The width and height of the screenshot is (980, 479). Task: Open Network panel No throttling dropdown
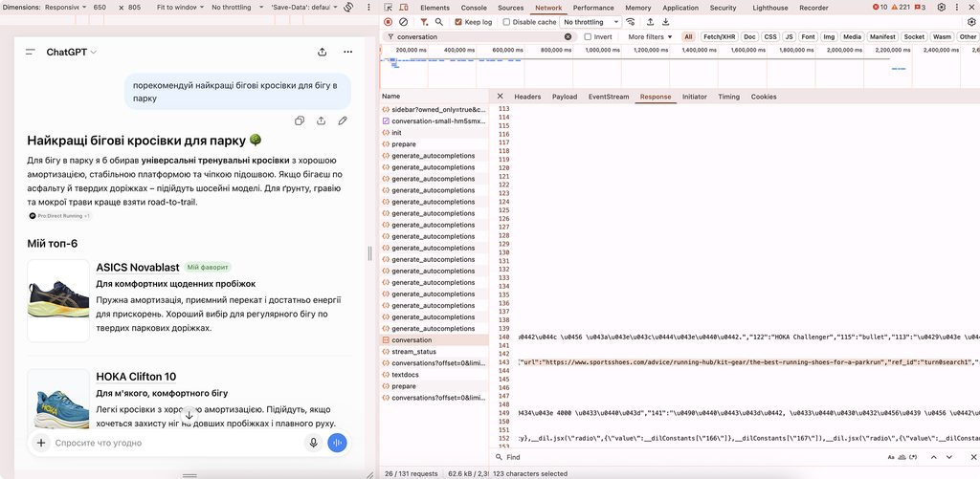(590, 22)
